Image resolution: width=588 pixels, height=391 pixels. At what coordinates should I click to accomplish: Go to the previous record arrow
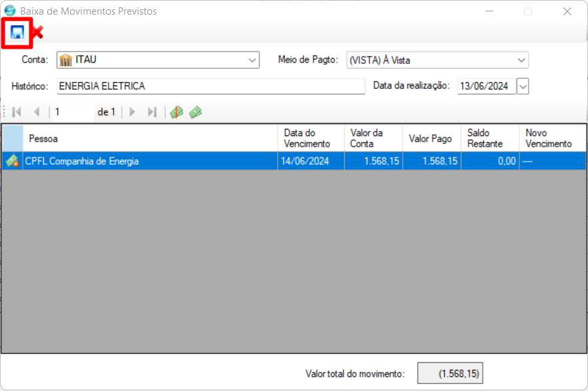(37, 112)
